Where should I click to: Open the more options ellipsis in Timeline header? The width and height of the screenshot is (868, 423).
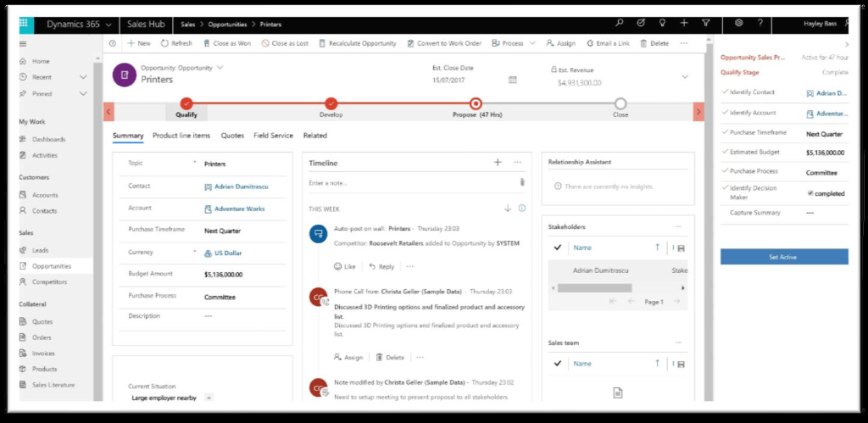tap(518, 162)
